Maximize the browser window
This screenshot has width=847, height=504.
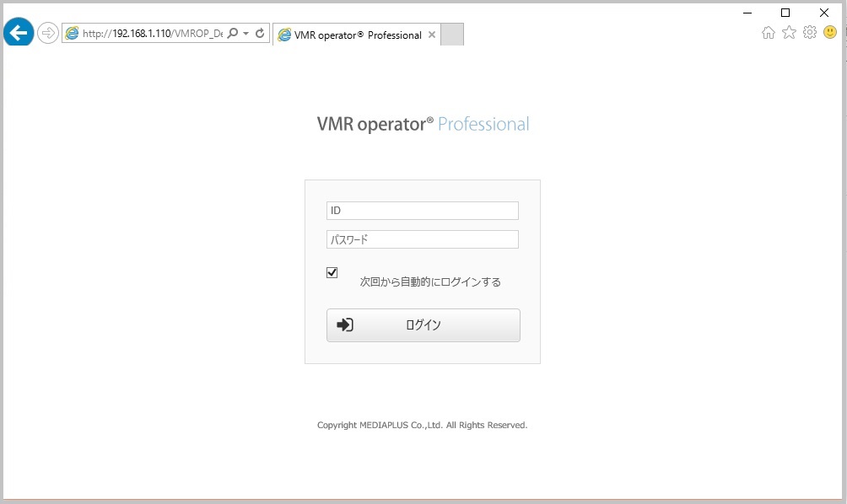[785, 13]
